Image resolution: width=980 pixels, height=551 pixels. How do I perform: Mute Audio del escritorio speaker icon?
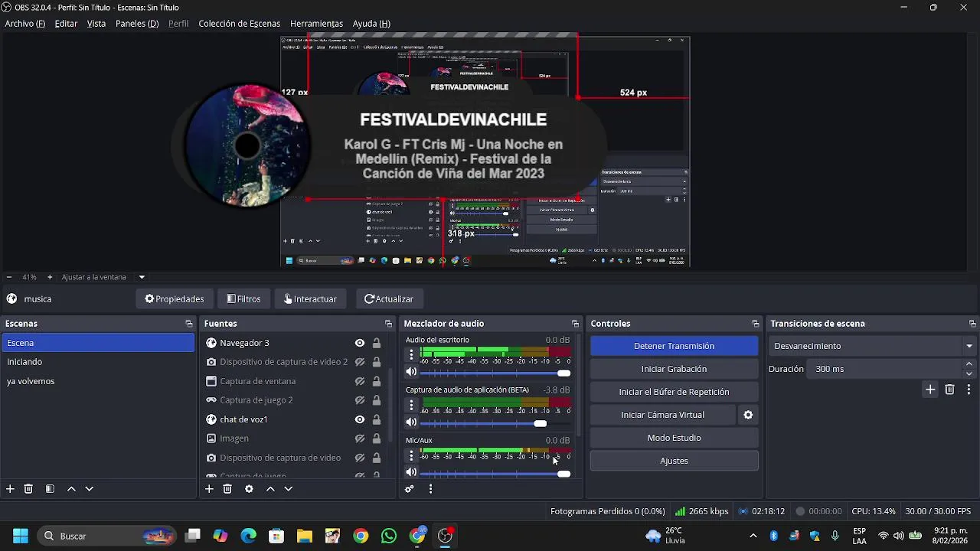(411, 373)
